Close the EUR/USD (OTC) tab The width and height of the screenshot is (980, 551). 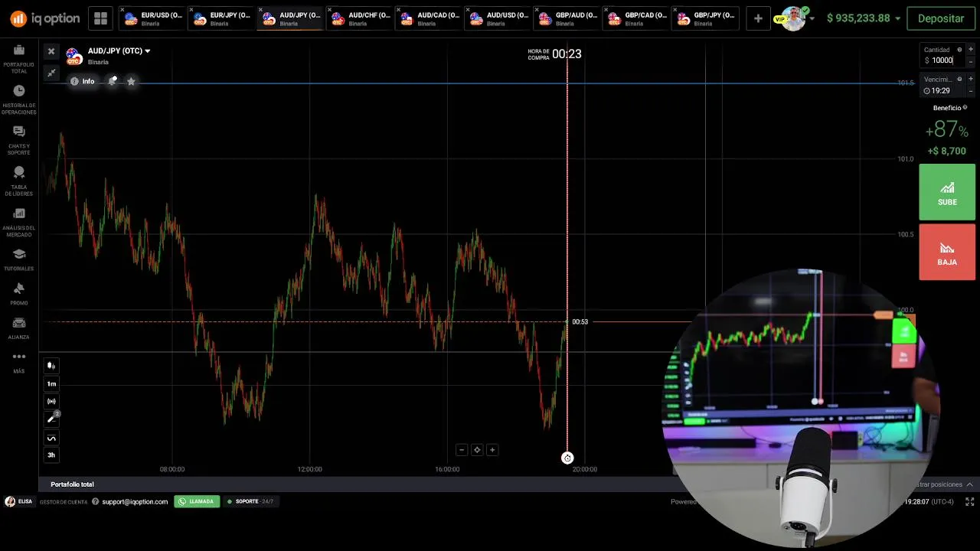(122, 10)
